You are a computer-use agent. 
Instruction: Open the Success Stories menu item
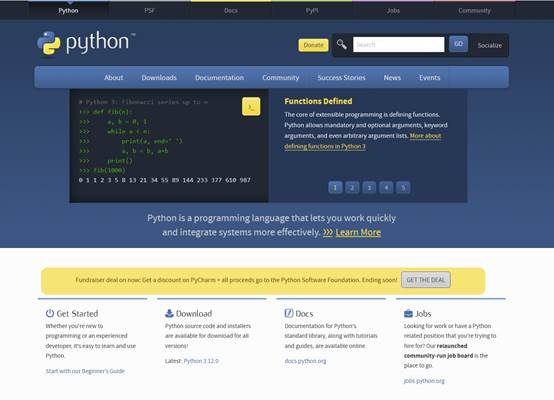coord(341,77)
